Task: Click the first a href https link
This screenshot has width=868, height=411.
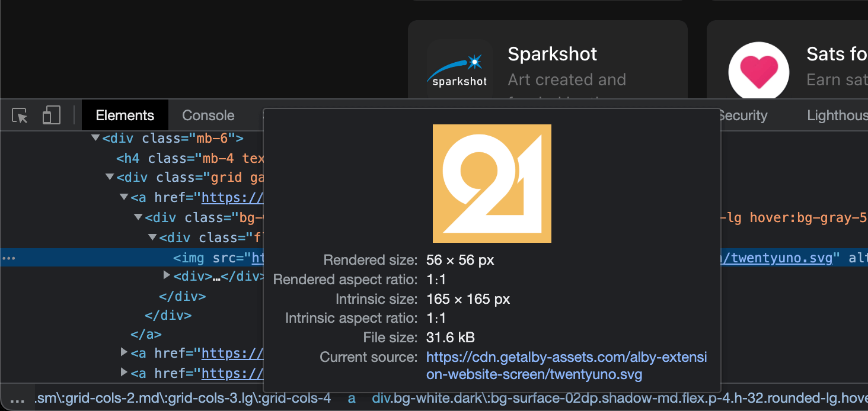Action: (233, 197)
